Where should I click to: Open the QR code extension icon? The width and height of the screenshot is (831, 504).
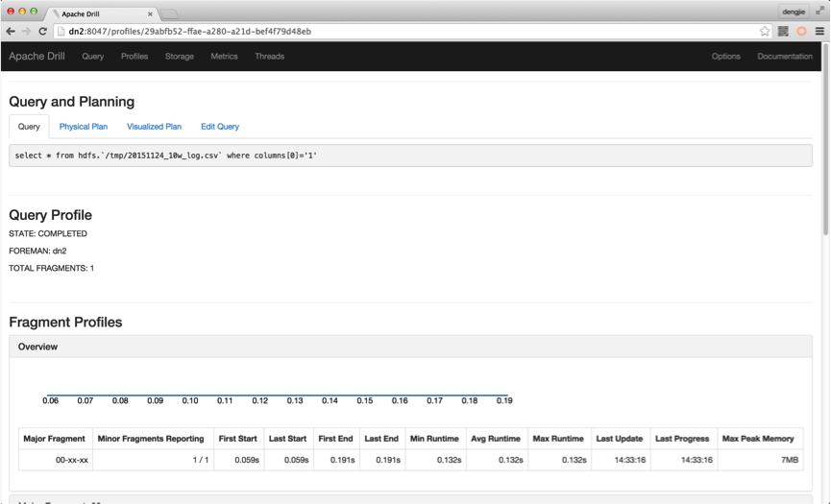(783, 32)
